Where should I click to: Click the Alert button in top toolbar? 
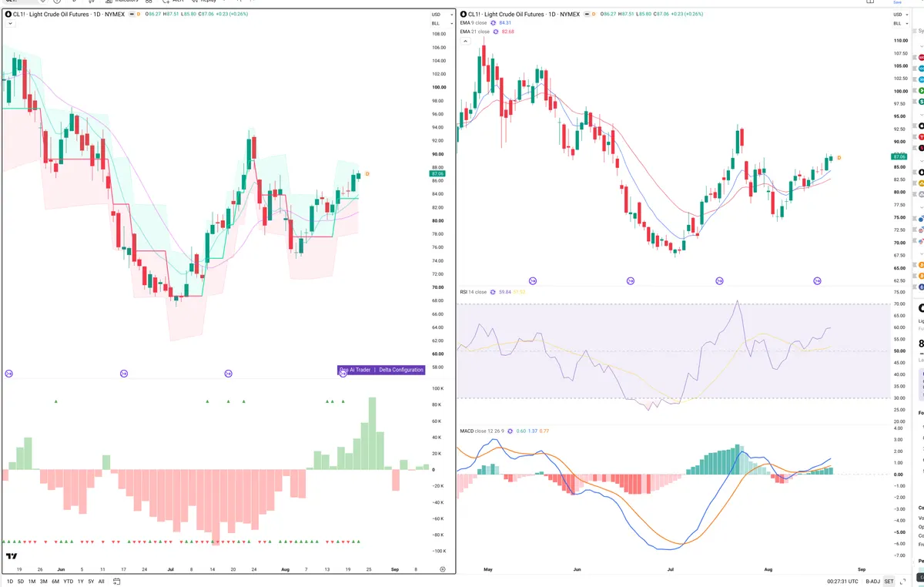tap(172, 2)
